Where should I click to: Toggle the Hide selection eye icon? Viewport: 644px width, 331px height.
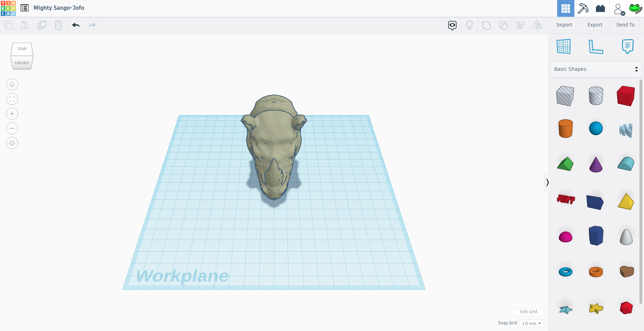click(452, 25)
